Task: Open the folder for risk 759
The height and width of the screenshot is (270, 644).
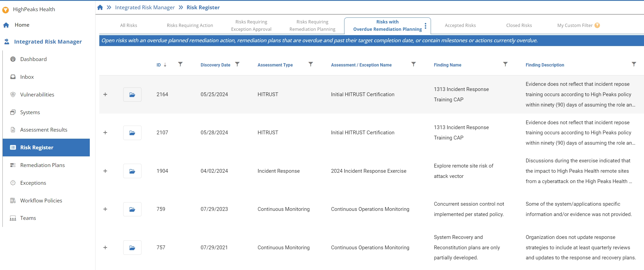Action: pos(132,209)
